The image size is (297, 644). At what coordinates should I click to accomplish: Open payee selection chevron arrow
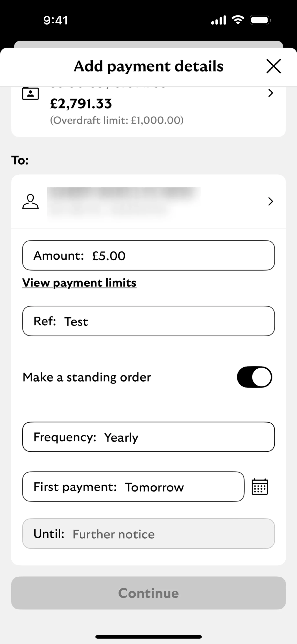pos(270,202)
